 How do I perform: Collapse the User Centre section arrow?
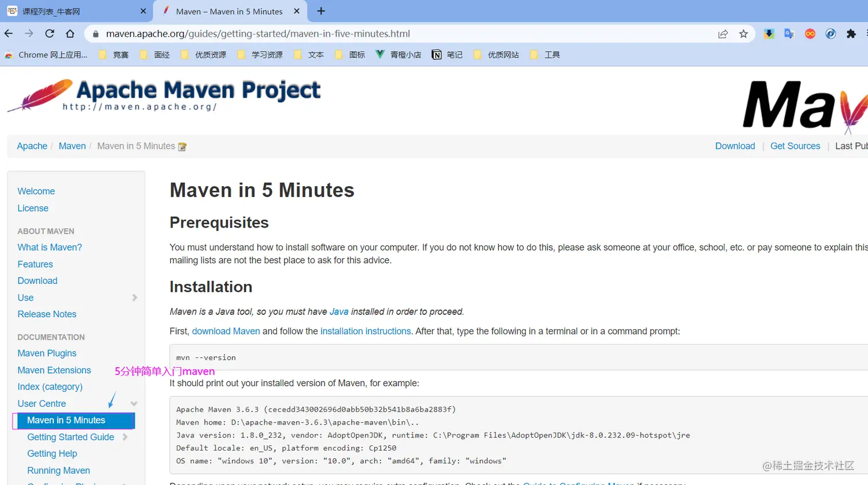pyautogui.click(x=134, y=403)
